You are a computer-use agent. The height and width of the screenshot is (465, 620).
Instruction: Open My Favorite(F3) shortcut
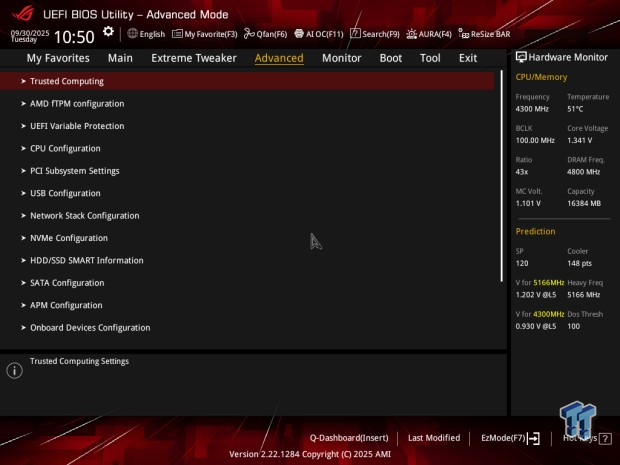point(205,33)
